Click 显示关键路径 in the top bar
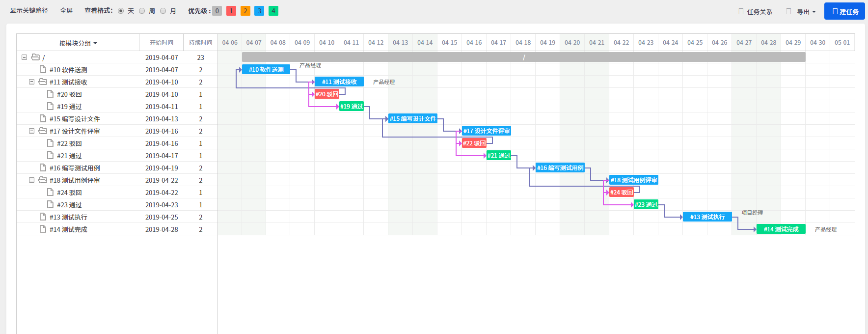This screenshot has height=334, width=868. [x=29, y=10]
